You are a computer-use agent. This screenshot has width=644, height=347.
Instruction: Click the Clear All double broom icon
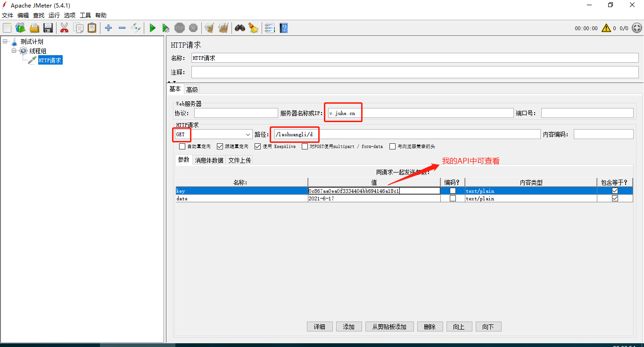pyautogui.click(x=223, y=28)
